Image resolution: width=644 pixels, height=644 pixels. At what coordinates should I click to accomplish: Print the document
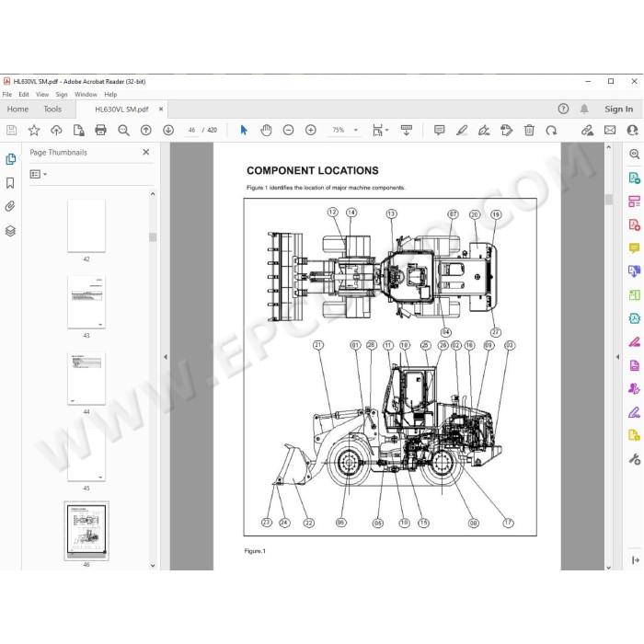[x=100, y=131]
